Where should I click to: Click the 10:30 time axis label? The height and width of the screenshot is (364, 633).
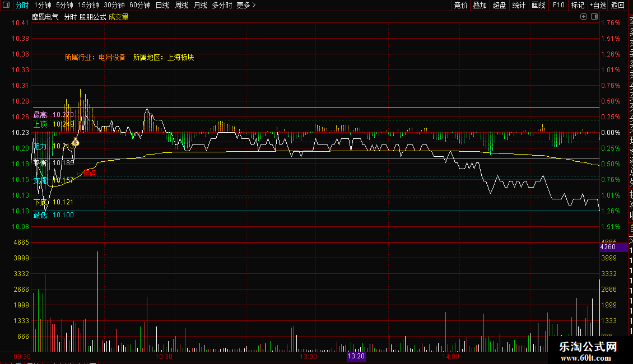[x=164, y=357]
